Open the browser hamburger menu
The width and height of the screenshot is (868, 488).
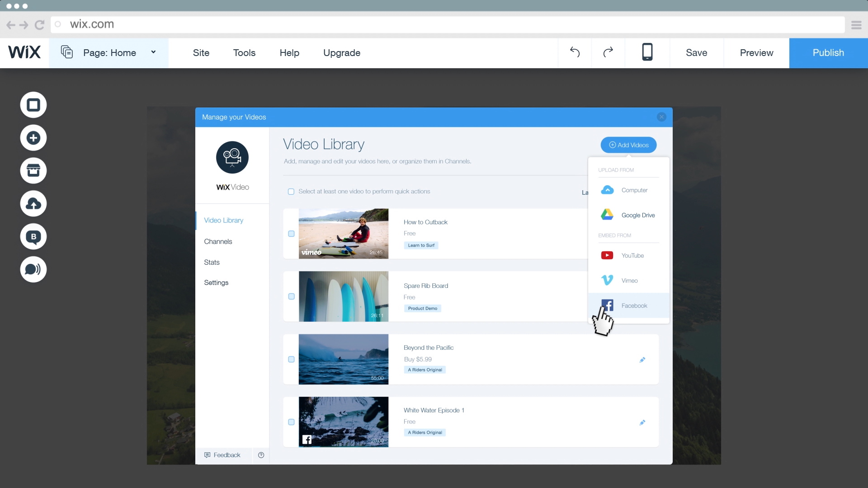pyautogui.click(x=856, y=25)
